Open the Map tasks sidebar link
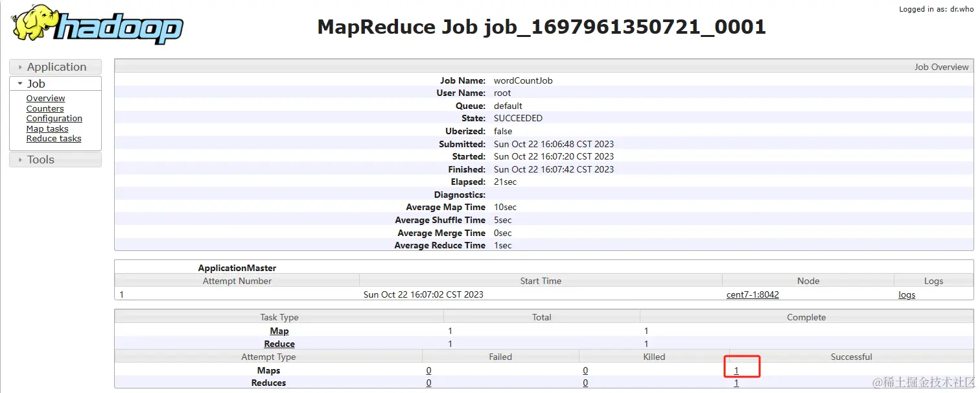Image resolution: width=980 pixels, height=393 pixels. click(x=47, y=128)
